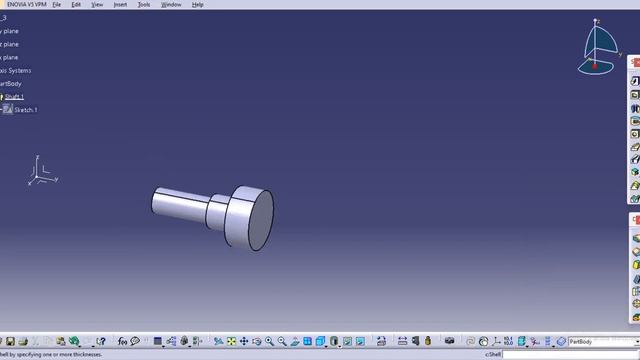Screen dimensions: 640x360
Task: Toggle the manual update mode hand icon
Action: 483,341
